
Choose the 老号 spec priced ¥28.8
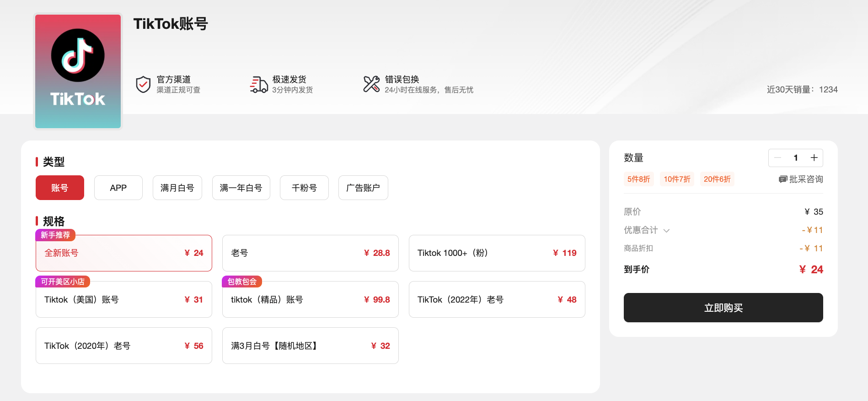310,253
